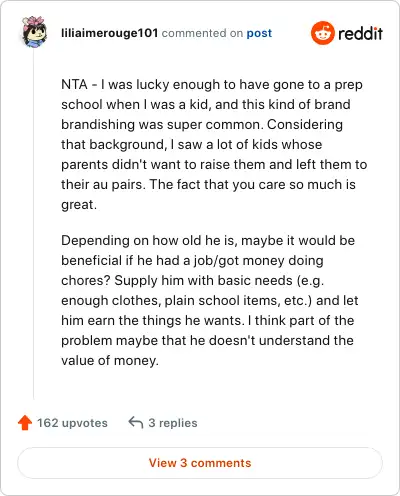The image size is (400, 496).
Task: Open the liliaimerouge101 username profile link
Action: (x=109, y=33)
